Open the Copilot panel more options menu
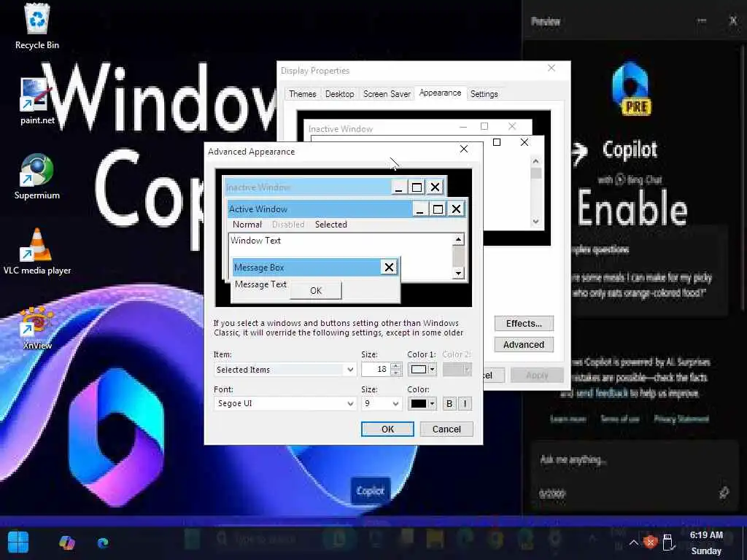The width and height of the screenshot is (747, 560). (x=701, y=20)
